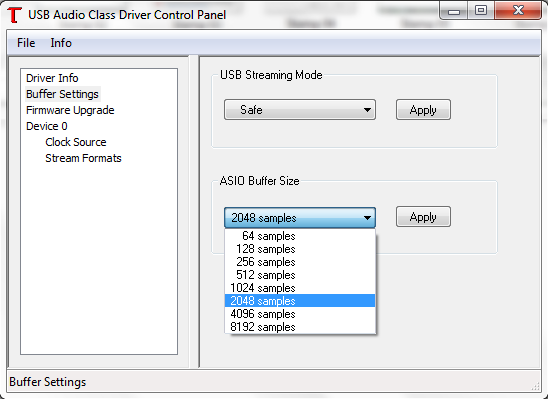Apply the ASIO Buffer Size setting
The height and width of the screenshot is (399, 548).
click(423, 217)
